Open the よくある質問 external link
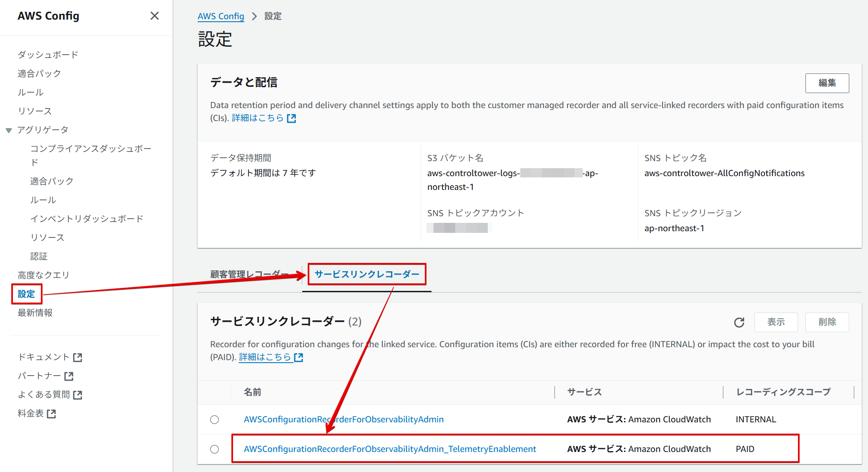The width and height of the screenshot is (868, 472). pyautogui.click(x=50, y=395)
